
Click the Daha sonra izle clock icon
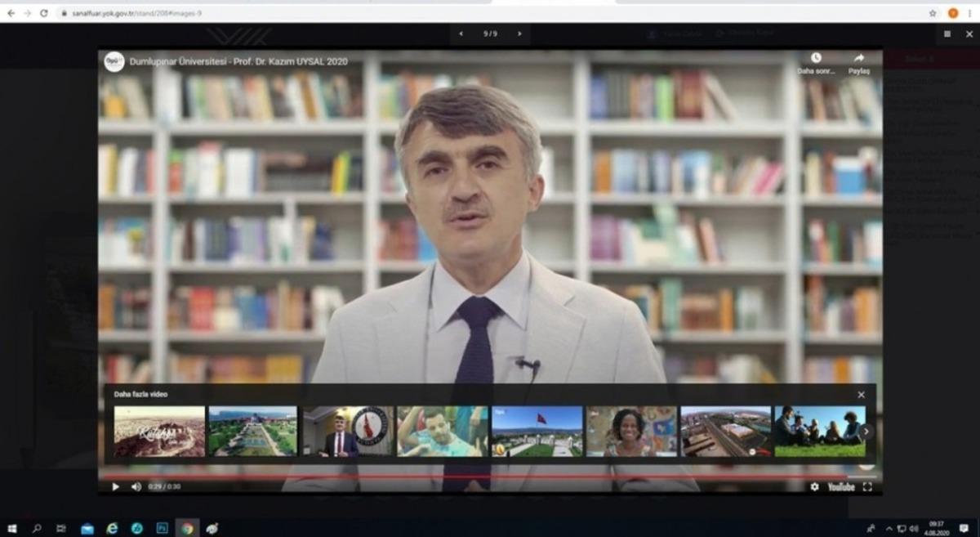click(x=815, y=59)
